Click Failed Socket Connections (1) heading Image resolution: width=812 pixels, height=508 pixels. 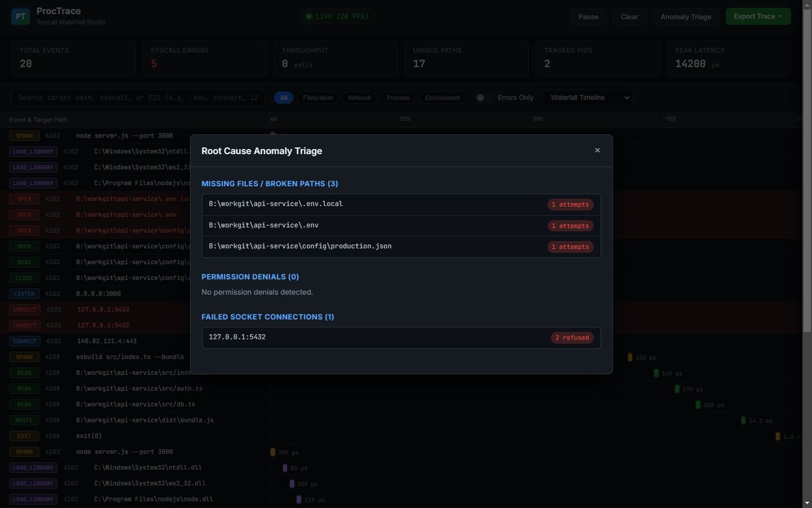(x=267, y=317)
